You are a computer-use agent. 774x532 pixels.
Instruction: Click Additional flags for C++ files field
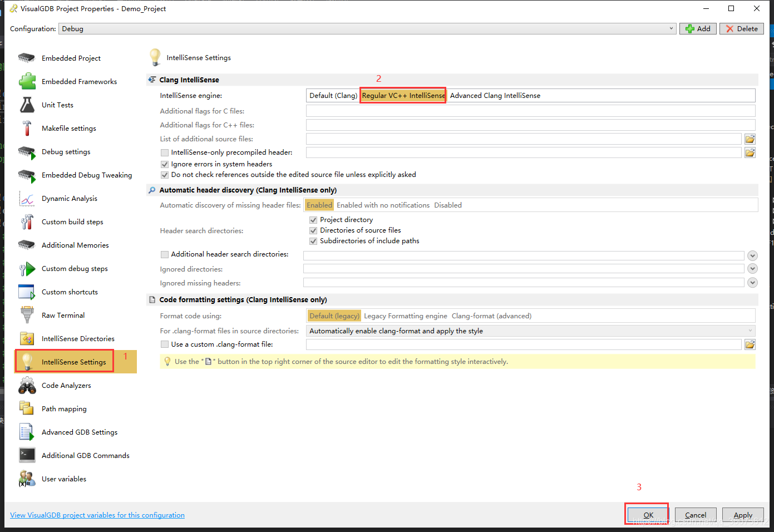click(x=531, y=125)
